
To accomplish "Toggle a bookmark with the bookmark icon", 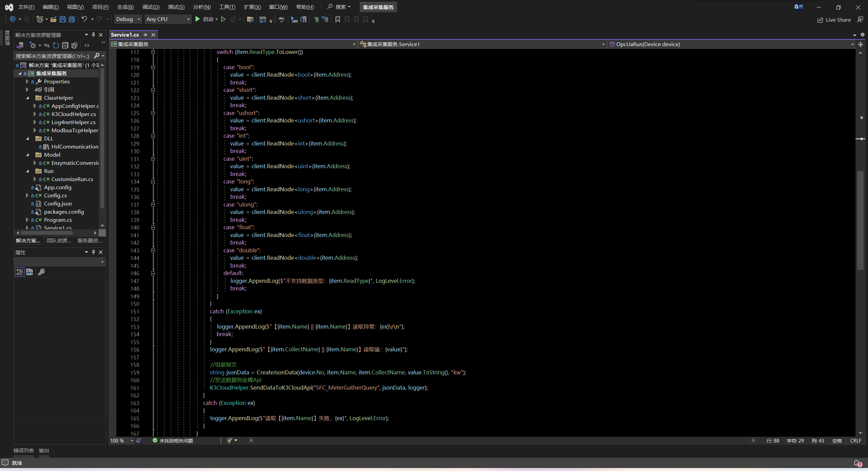I will (x=337, y=19).
